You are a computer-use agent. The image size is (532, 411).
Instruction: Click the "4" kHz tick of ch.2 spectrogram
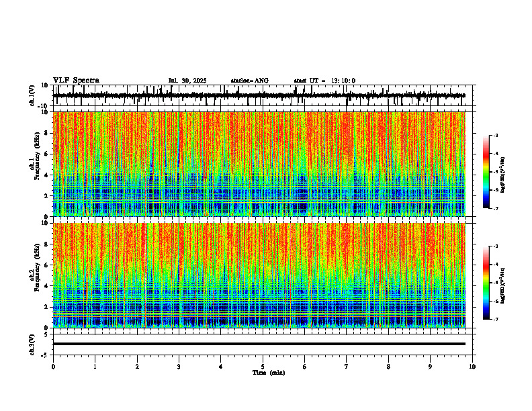click(47, 286)
